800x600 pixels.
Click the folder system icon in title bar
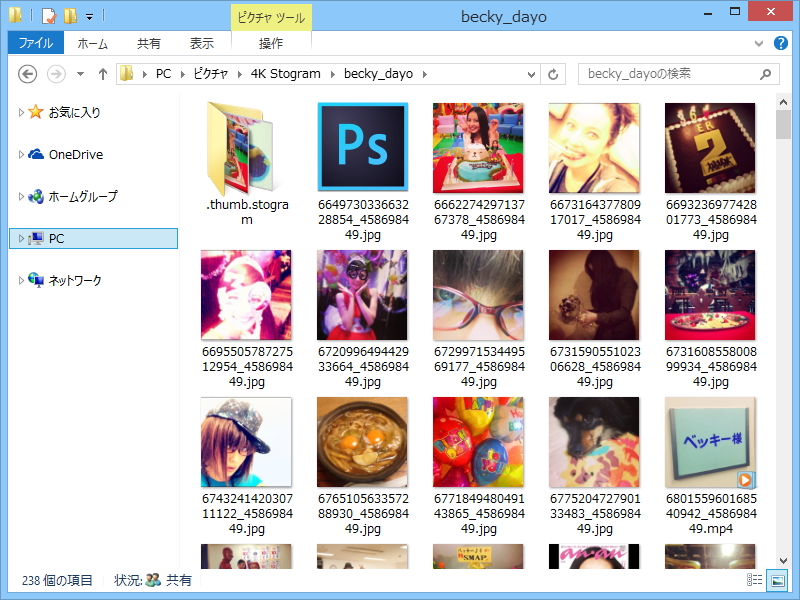[x=15, y=15]
